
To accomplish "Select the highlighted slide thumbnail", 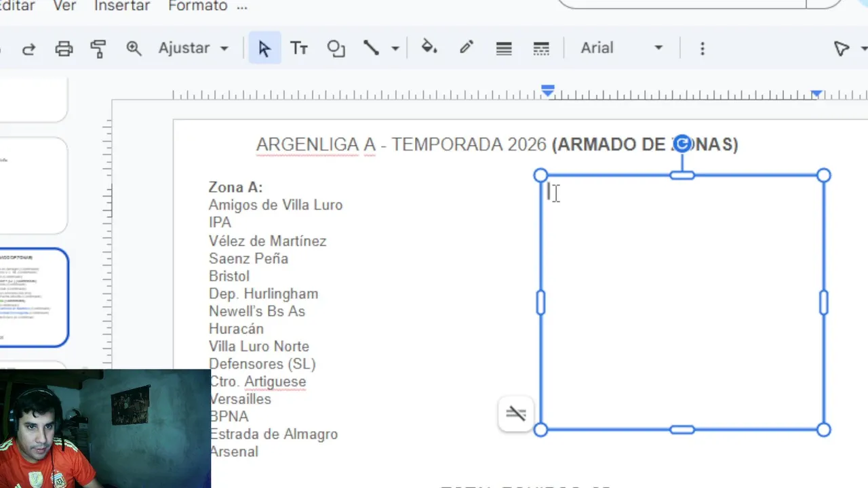I will point(33,298).
